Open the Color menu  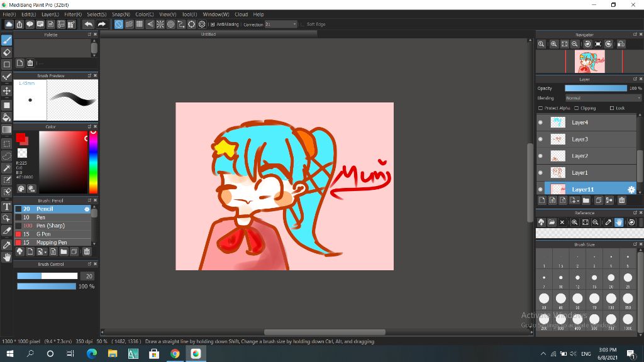click(x=145, y=14)
